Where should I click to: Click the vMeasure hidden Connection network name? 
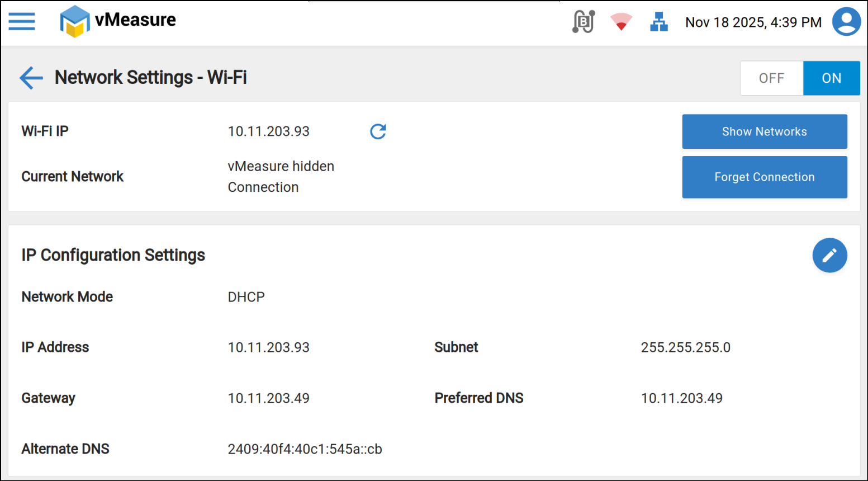(x=281, y=177)
